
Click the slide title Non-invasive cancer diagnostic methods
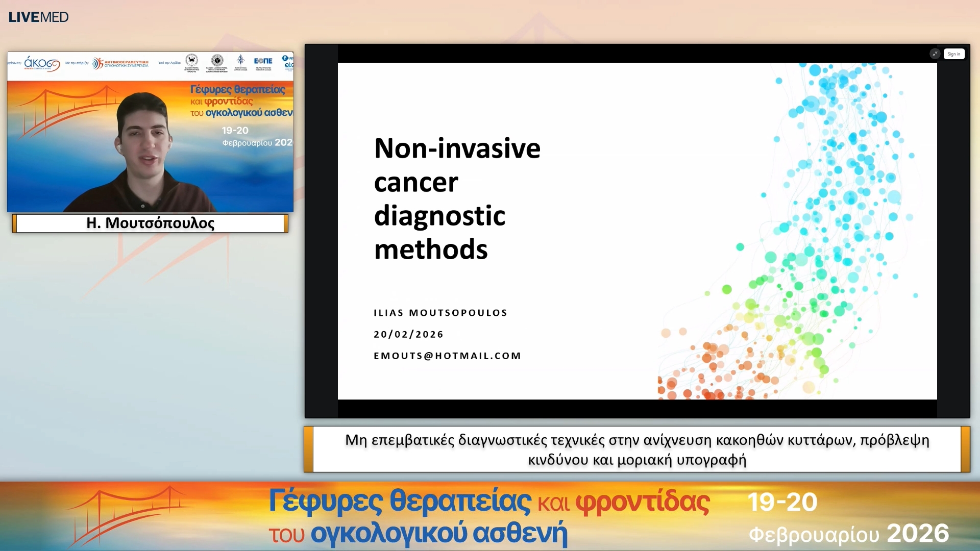click(x=457, y=198)
